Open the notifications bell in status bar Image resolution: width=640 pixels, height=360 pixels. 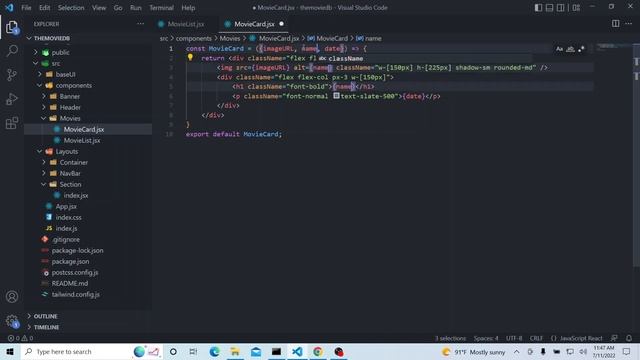(629, 338)
